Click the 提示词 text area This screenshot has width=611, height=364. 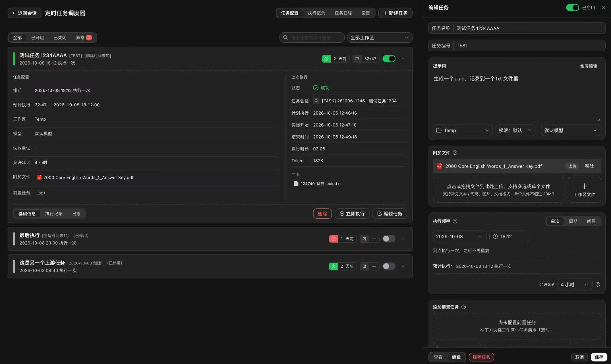click(517, 98)
